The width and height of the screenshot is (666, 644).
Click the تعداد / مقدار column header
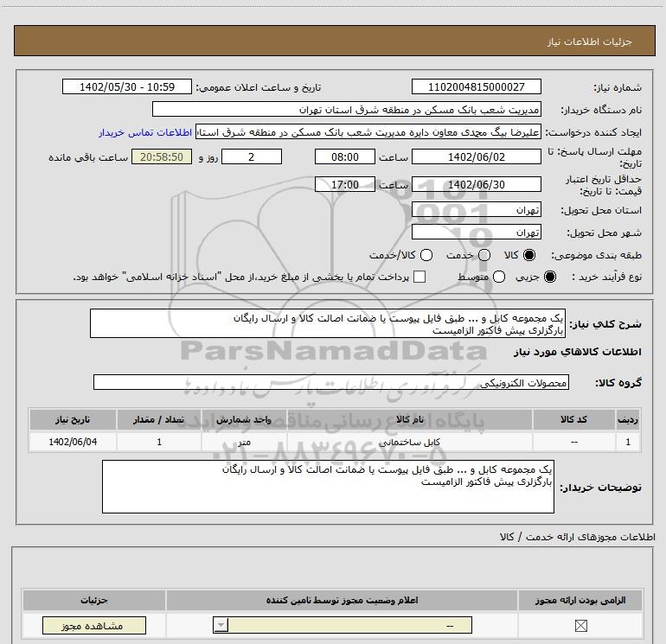point(159,419)
